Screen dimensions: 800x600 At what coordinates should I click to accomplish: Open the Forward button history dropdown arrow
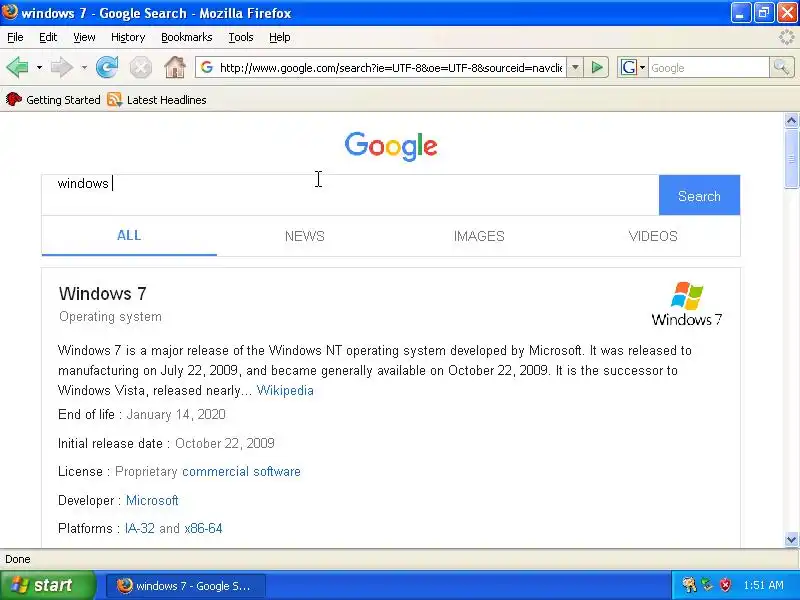click(84, 67)
